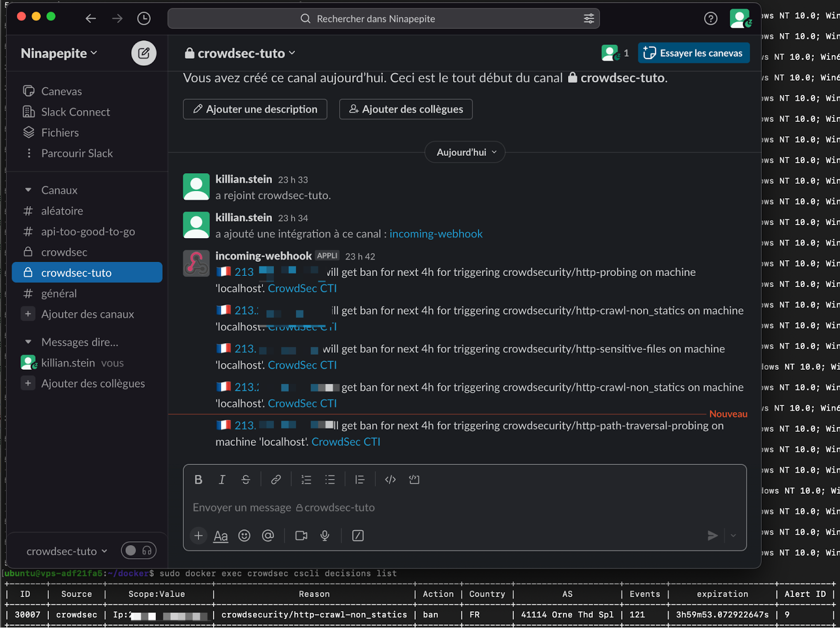Apply bold formatting in message composer
The height and width of the screenshot is (628, 840).
[198, 480]
